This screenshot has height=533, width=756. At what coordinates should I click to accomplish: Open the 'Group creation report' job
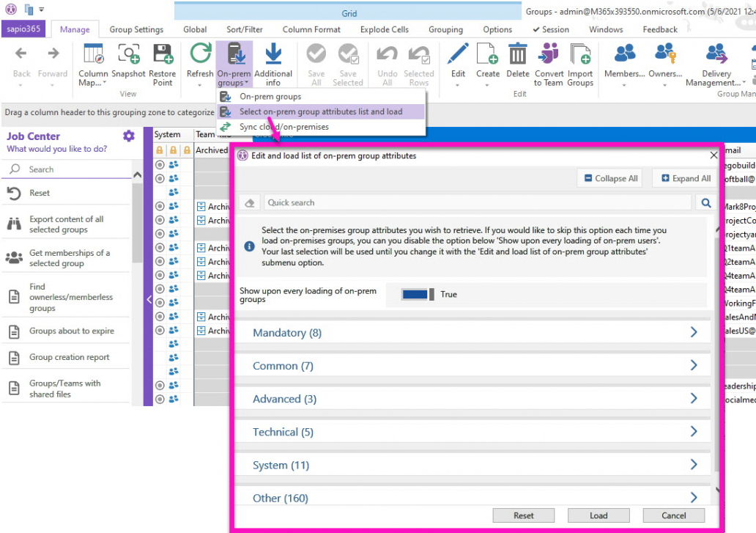(x=67, y=357)
